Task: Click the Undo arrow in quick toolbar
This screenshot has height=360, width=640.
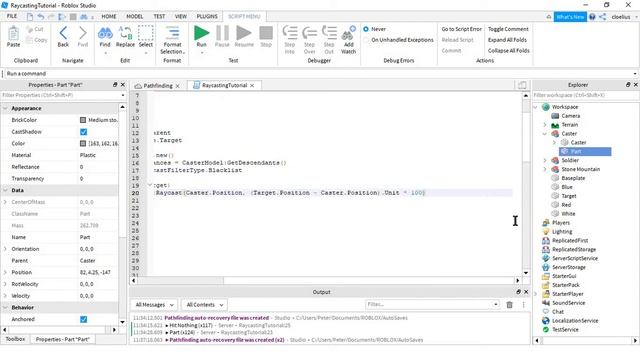Action: 40,17
